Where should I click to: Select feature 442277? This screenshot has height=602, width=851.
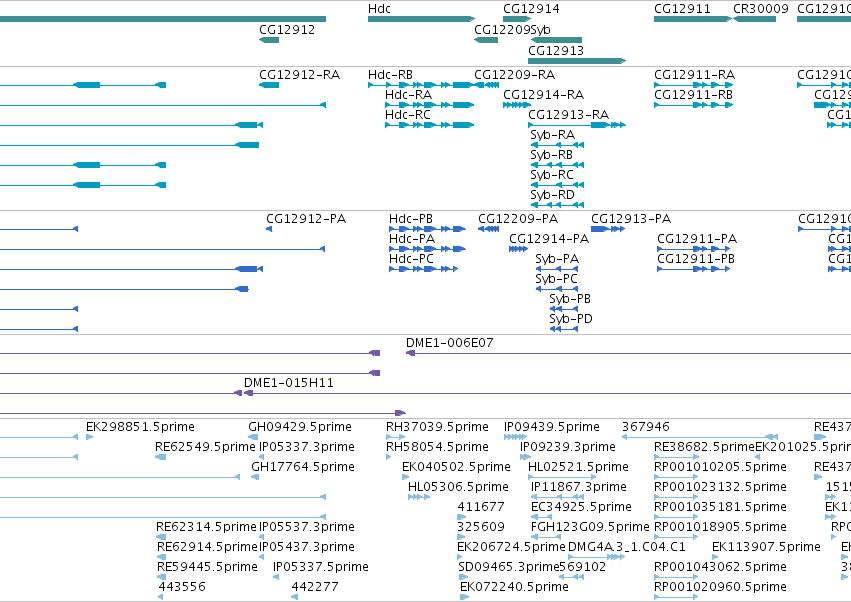[x=315, y=587]
